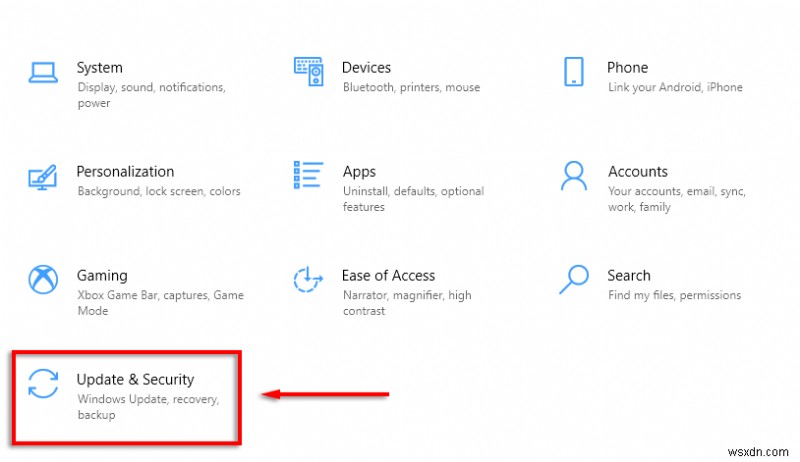
Task: Click 'Bluetooth, printers, mouse' description
Action: click(411, 87)
